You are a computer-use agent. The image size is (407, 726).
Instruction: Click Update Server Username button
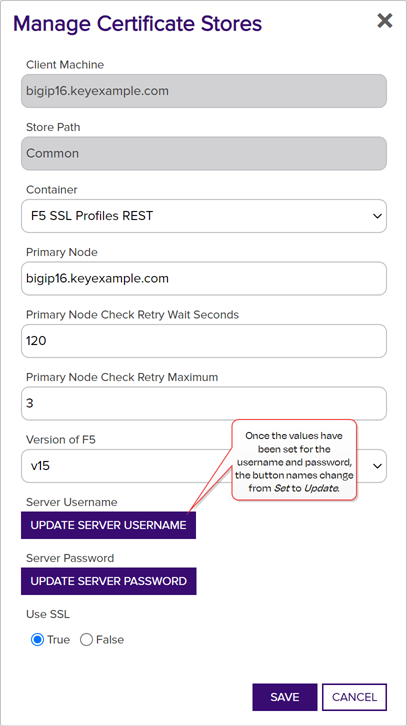click(108, 525)
